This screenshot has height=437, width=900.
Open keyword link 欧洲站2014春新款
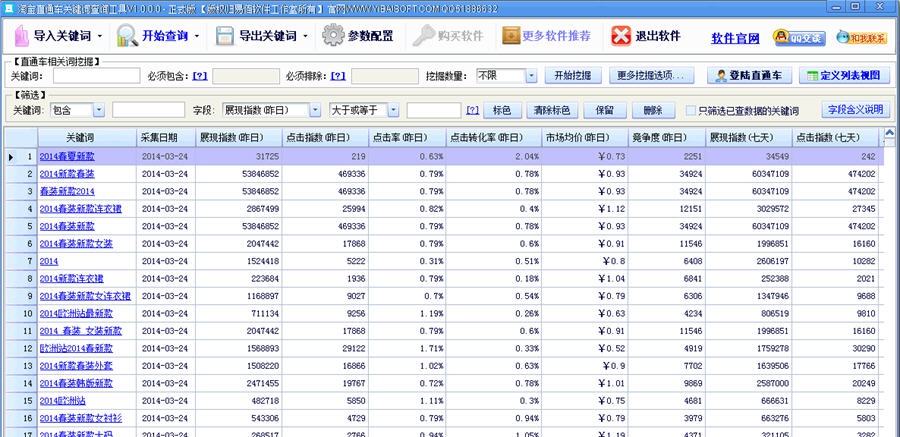pos(76,348)
